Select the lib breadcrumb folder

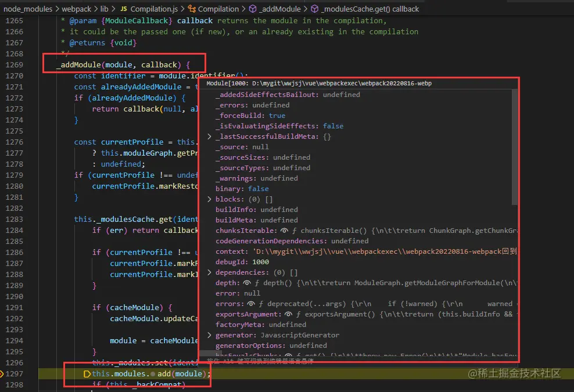(105, 9)
